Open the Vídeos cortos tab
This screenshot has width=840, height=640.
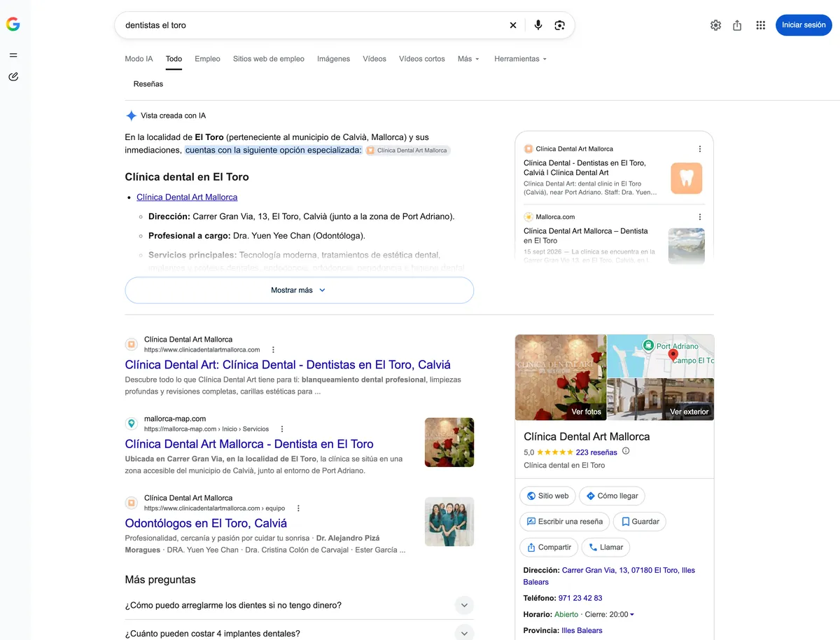[x=422, y=59]
